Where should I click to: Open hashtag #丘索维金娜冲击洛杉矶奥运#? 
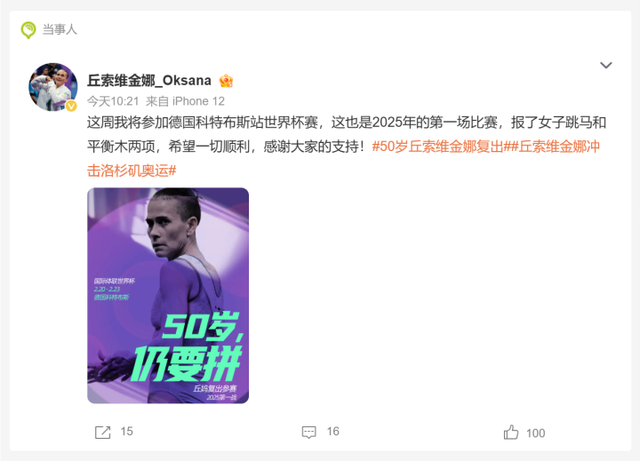(x=343, y=158)
